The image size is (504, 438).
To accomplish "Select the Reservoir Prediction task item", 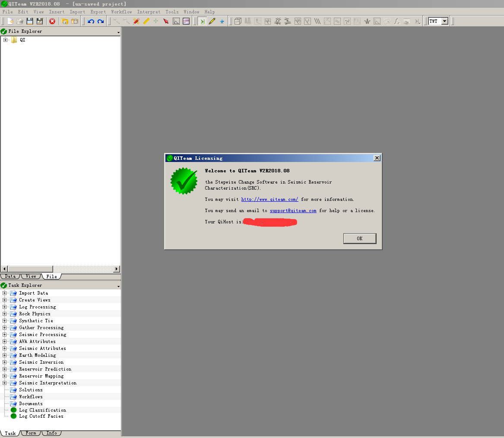I will [x=45, y=369].
